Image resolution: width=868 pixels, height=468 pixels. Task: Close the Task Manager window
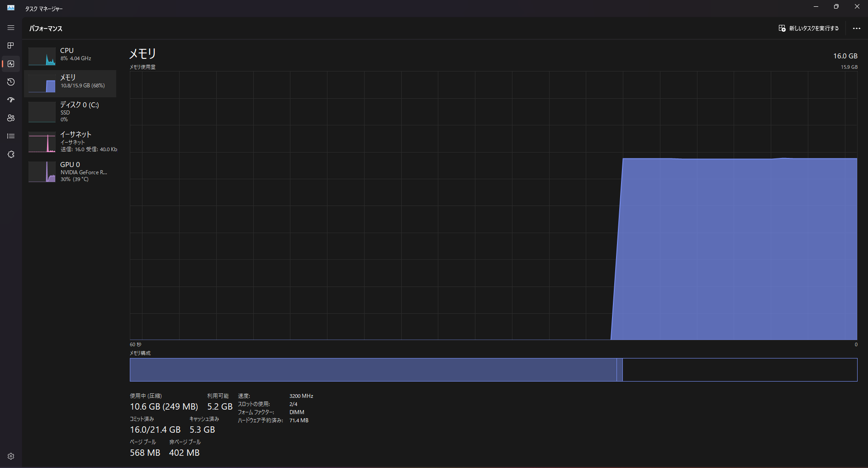(857, 7)
